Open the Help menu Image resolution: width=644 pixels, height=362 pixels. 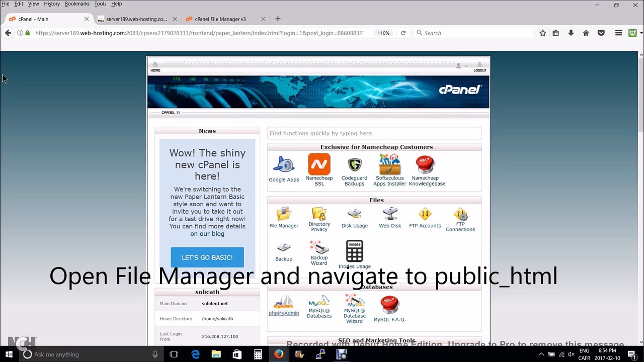(116, 4)
